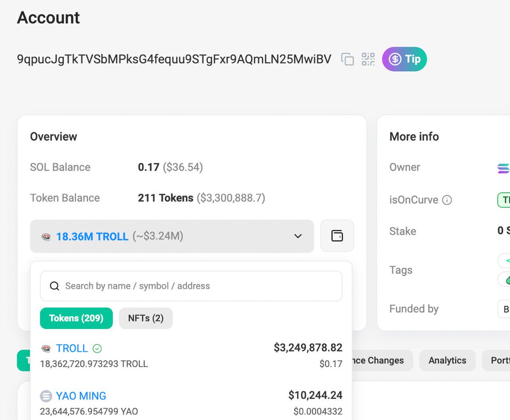Select 23,644,576.954799 YAO amount text
This screenshot has width=510, height=420.
click(89, 411)
